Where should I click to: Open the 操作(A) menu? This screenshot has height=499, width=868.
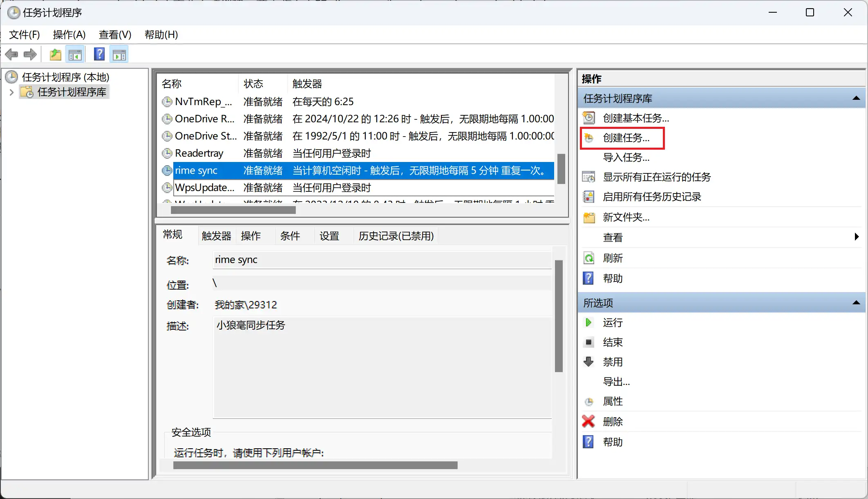(69, 35)
